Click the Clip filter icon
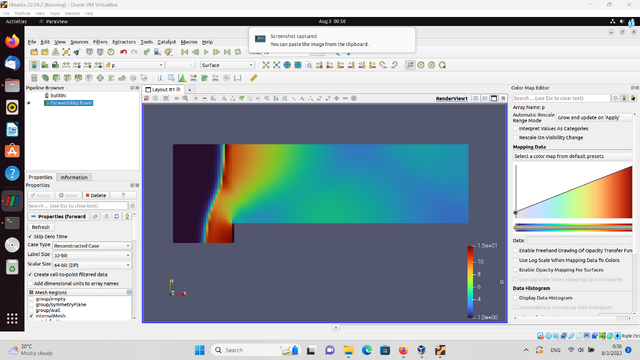Viewport: 640px width, 360px height. (56, 78)
